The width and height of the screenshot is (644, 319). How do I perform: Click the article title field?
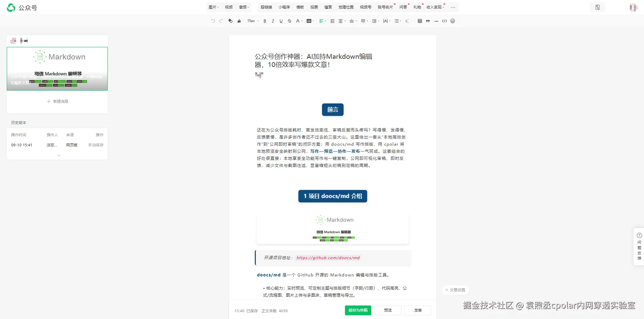pyautogui.click(x=314, y=60)
